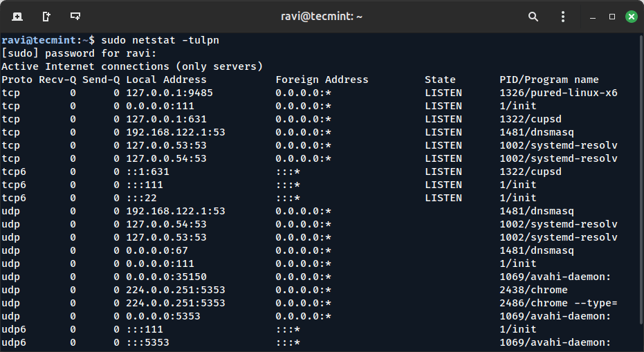Close the terminal with green X button
This screenshot has height=352, width=644.
point(630,16)
